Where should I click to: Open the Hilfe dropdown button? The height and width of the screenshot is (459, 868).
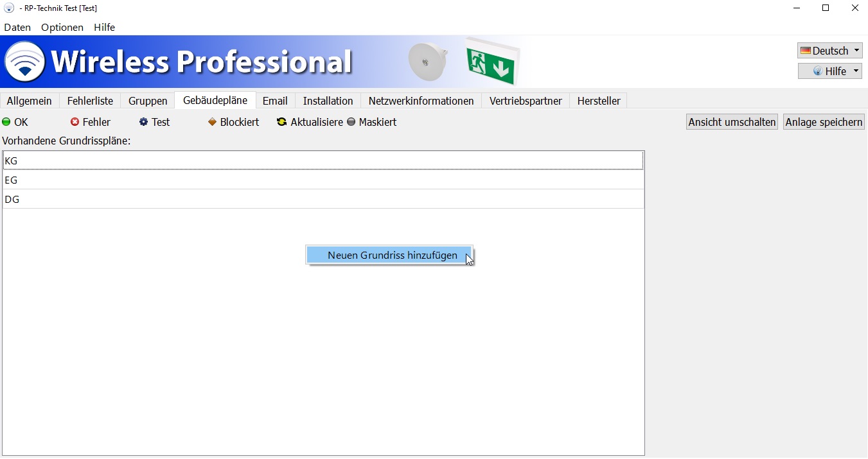pyautogui.click(x=829, y=71)
